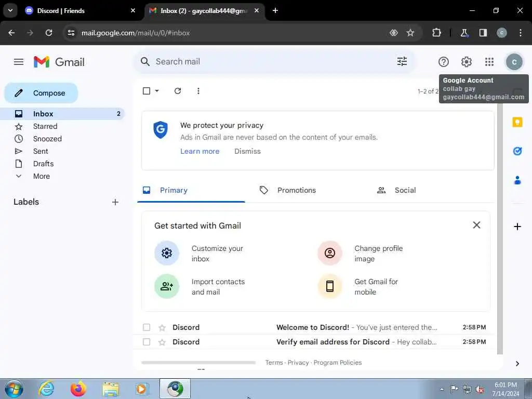Create new label plus icon
Screen dimensions: 532x399
[115, 202]
